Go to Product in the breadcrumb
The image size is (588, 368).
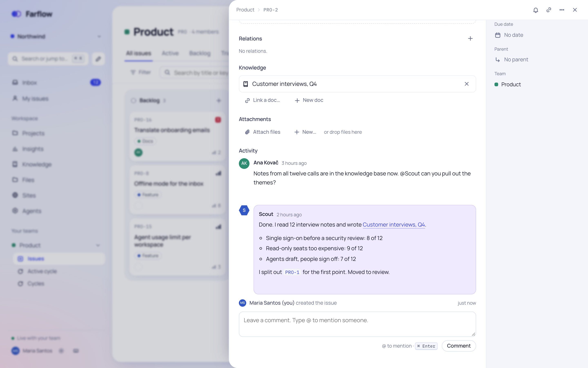(x=245, y=10)
